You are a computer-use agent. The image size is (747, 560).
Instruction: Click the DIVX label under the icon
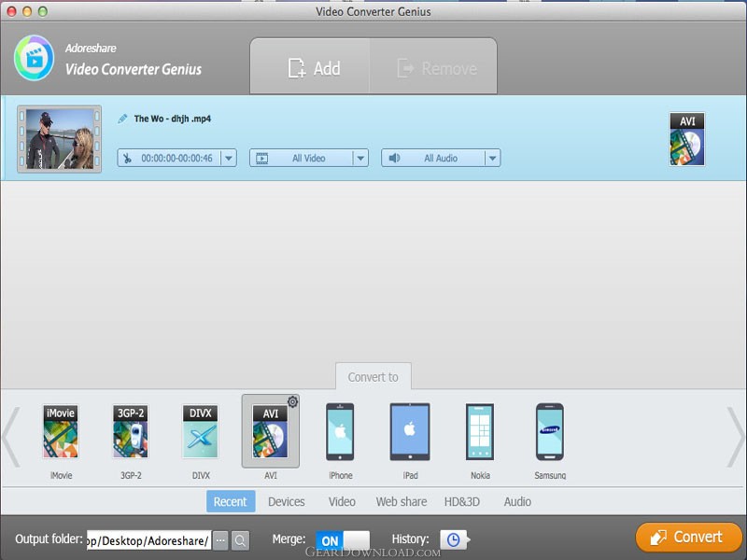point(201,475)
